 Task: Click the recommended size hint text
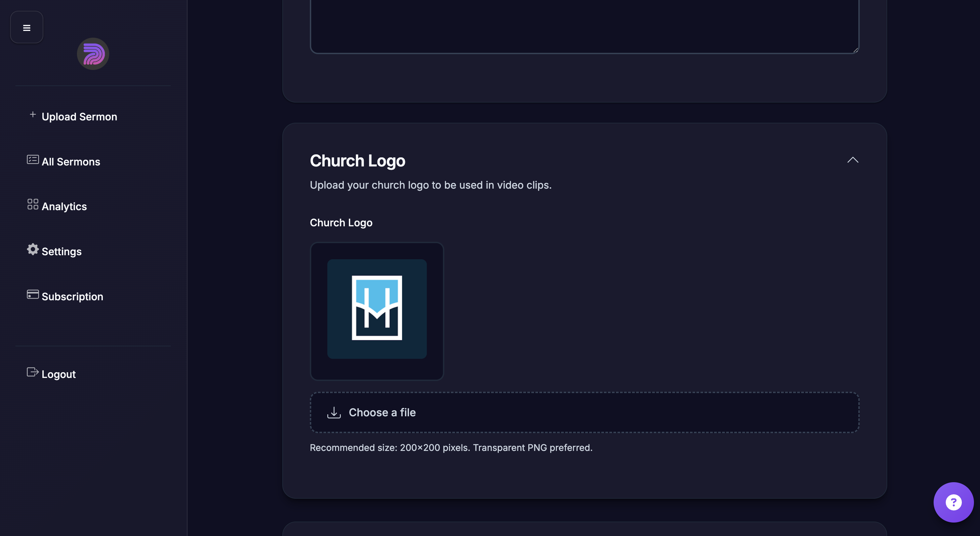[451, 448]
